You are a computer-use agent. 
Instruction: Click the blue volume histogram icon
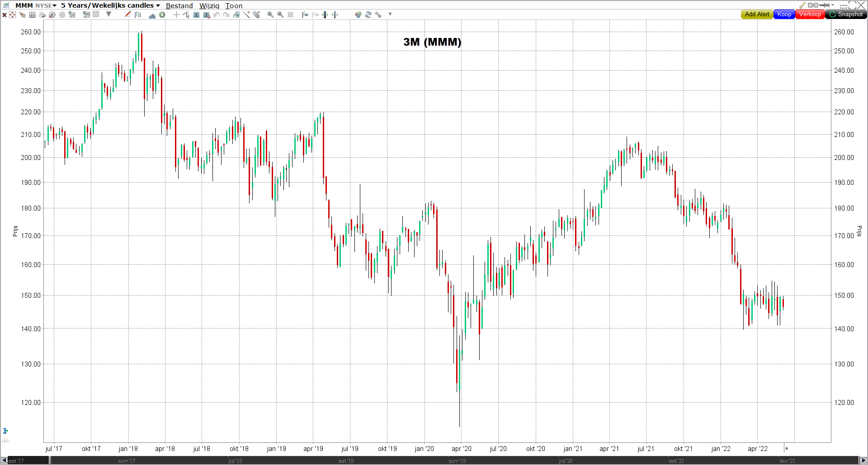(x=152, y=15)
